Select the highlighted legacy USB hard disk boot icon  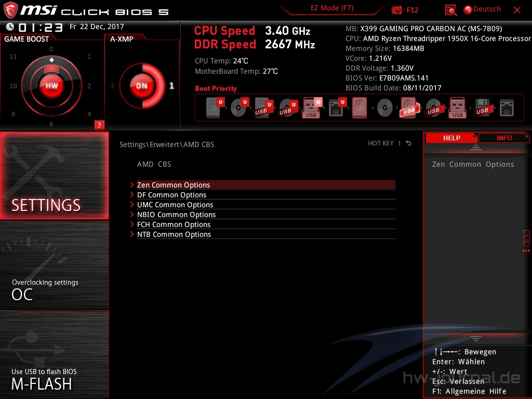[409, 108]
